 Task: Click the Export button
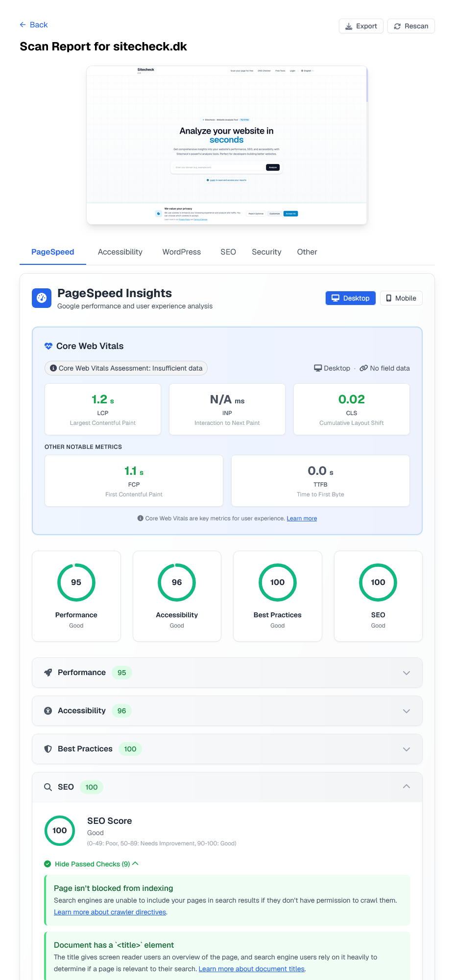tap(361, 26)
